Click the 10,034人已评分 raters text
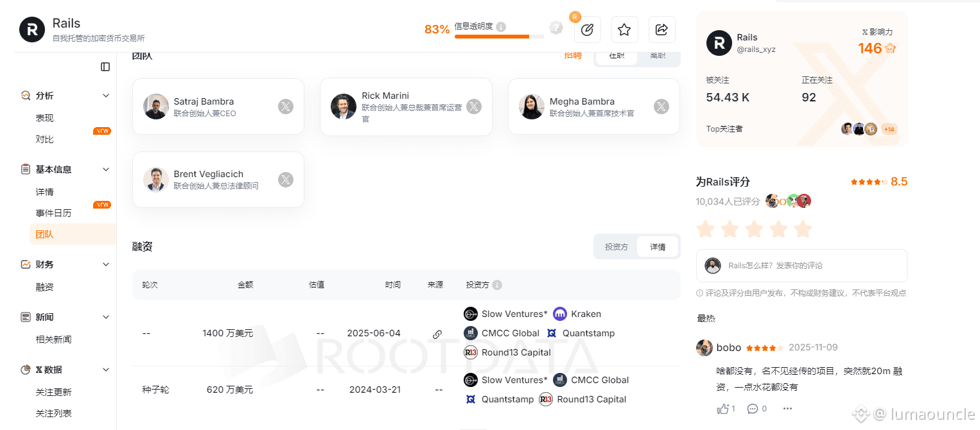Image resolution: width=980 pixels, height=430 pixels. (728, 202)
